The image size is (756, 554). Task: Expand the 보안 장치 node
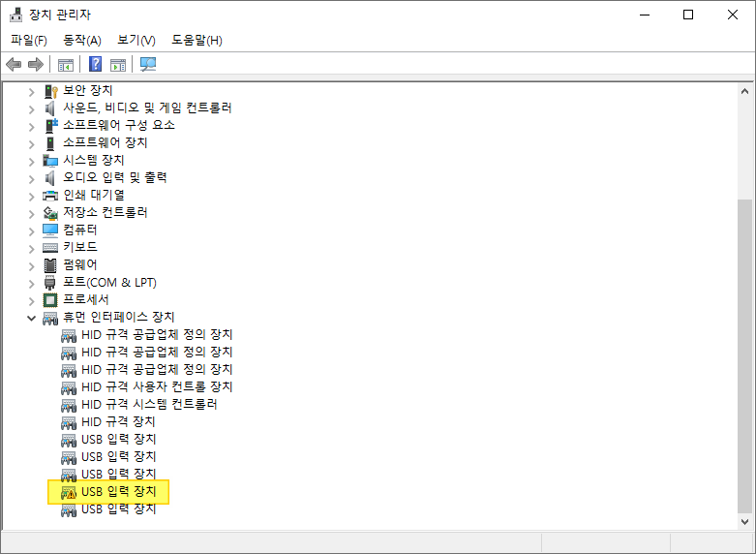[32, 92]
